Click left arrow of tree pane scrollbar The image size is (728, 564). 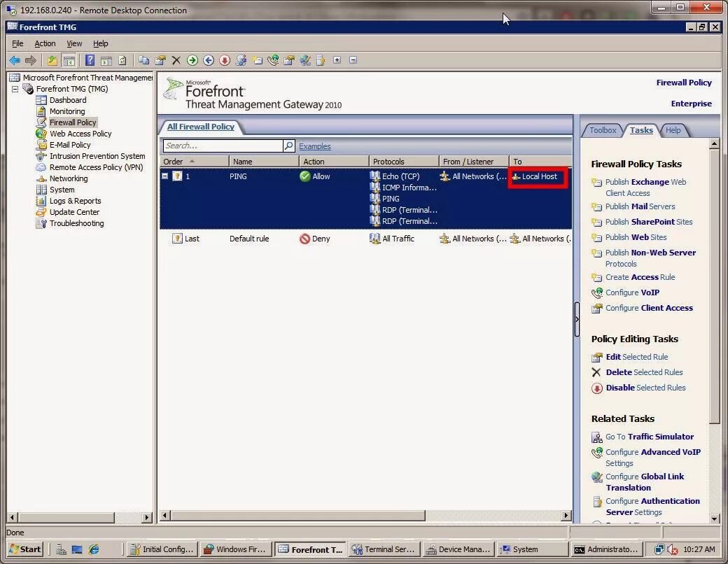pos(13,517)
